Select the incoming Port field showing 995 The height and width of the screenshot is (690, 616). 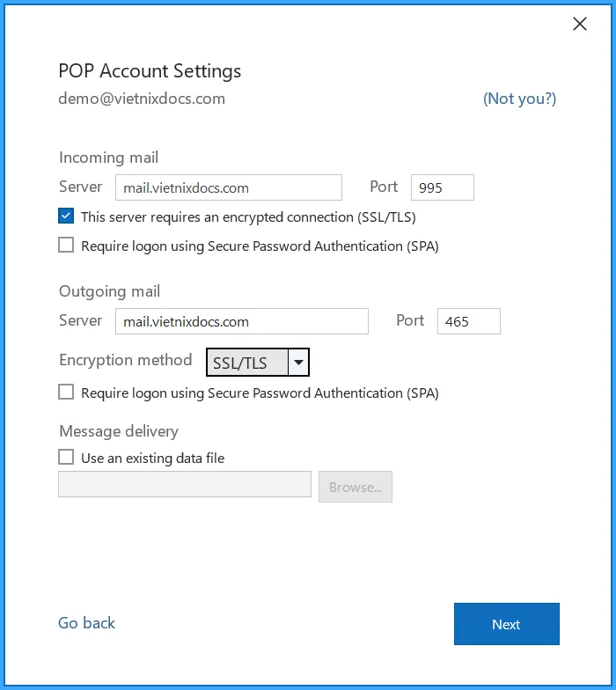click(442, 187)
